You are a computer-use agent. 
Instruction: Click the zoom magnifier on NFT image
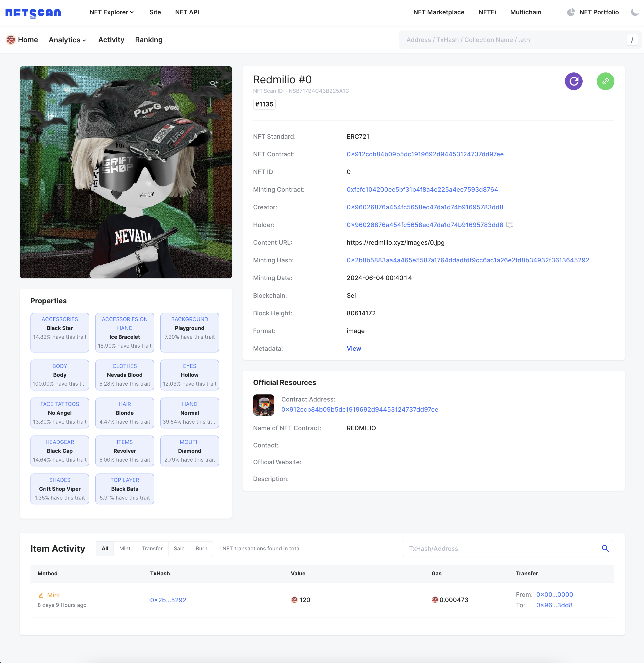point(214,83)
